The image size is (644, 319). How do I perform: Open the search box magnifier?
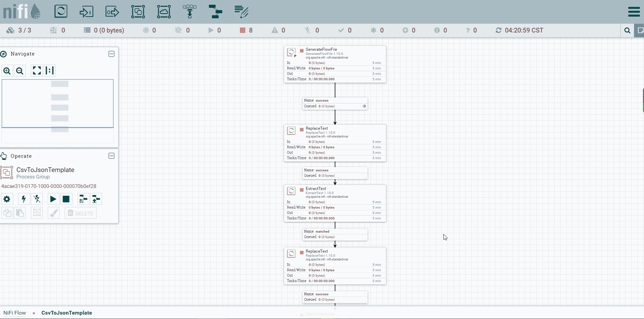(x=627, y=30)
